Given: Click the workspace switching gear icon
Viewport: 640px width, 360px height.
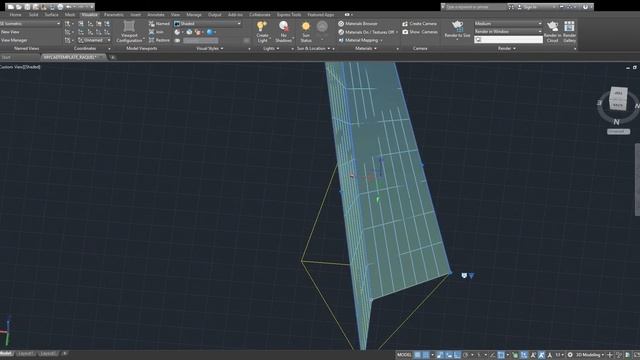Looking at the screenshot, I should tap(570, 355).
